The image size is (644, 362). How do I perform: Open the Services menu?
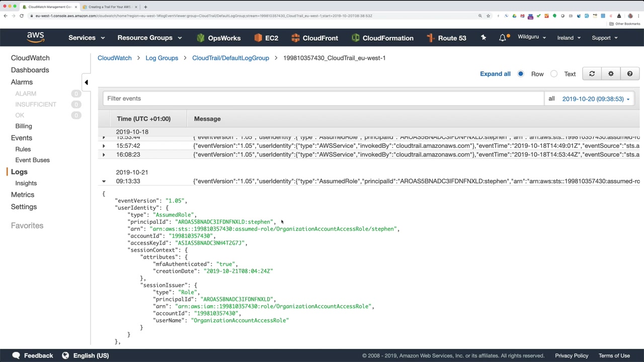click(87, 38)
